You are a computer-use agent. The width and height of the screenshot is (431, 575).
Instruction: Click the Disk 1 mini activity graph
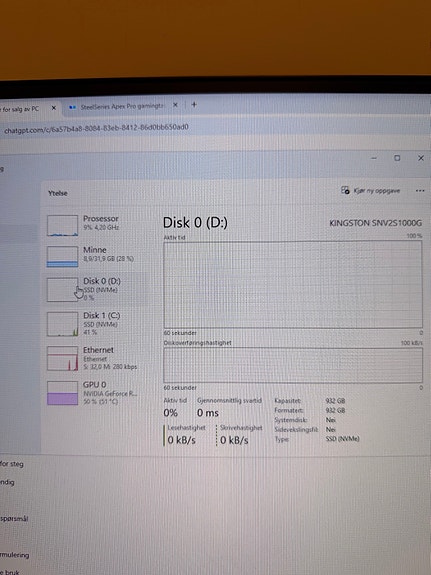62,324
